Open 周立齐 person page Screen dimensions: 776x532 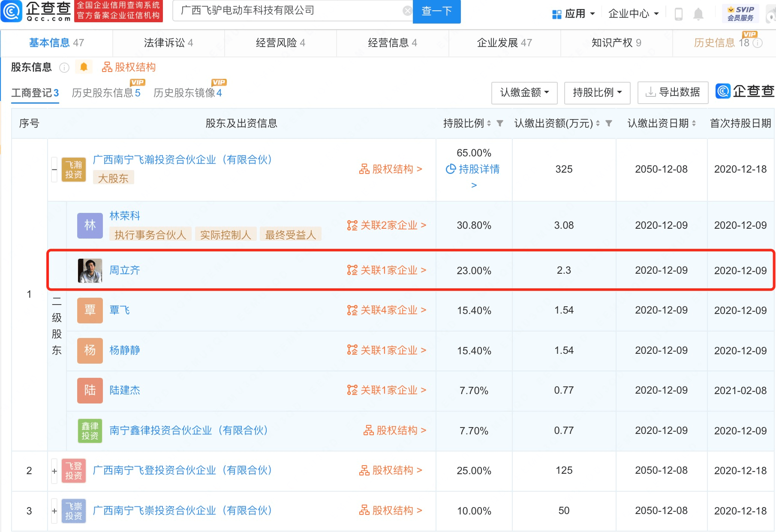125,270
